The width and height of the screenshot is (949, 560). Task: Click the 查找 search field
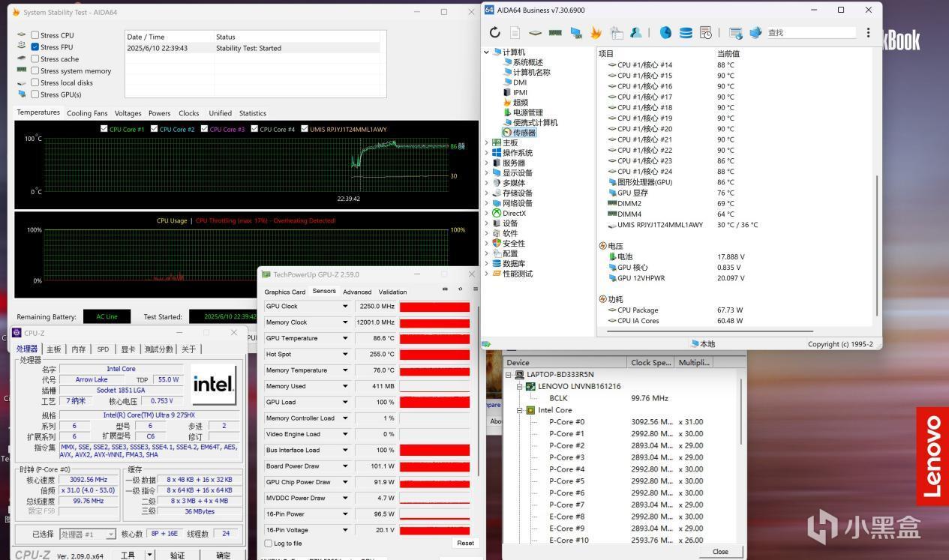810,32
